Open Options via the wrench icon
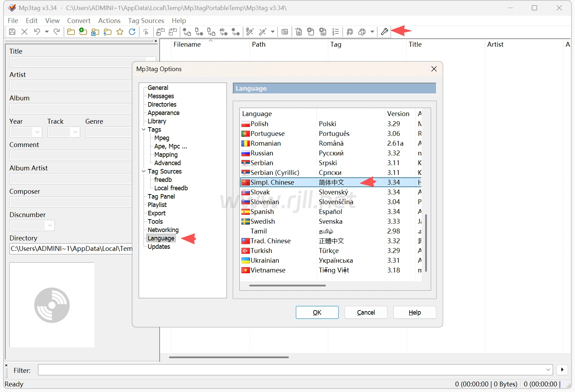Viewport: 575px width, 392px height. [384, 32]
